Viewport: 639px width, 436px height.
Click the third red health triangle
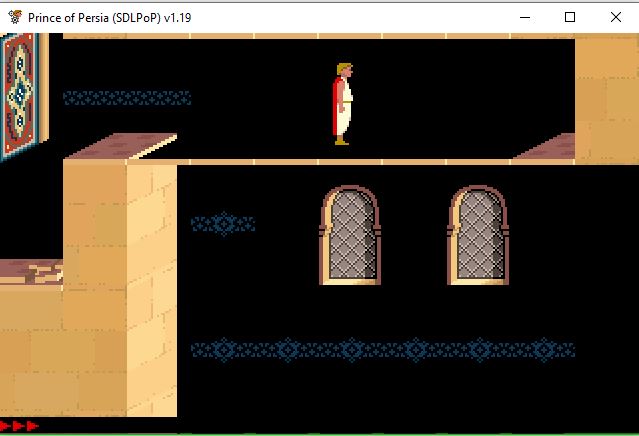coord(33,426)
